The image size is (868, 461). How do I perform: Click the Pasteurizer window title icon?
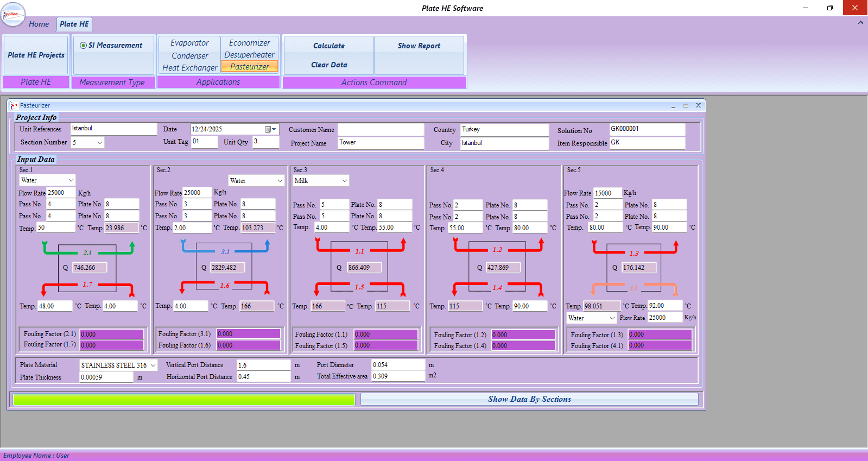[x=14, y=106]
